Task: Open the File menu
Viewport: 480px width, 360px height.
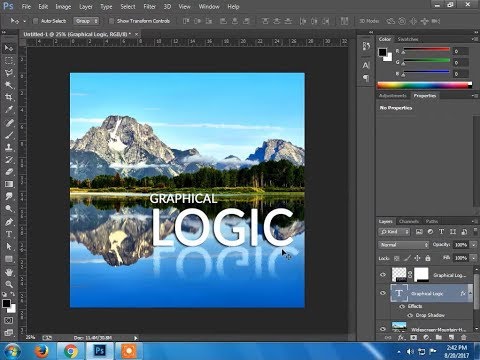Action: point(26,7)
